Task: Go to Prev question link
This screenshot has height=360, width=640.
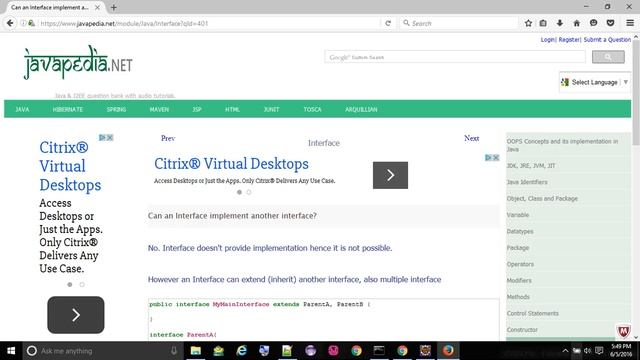Action: (168, 138)
